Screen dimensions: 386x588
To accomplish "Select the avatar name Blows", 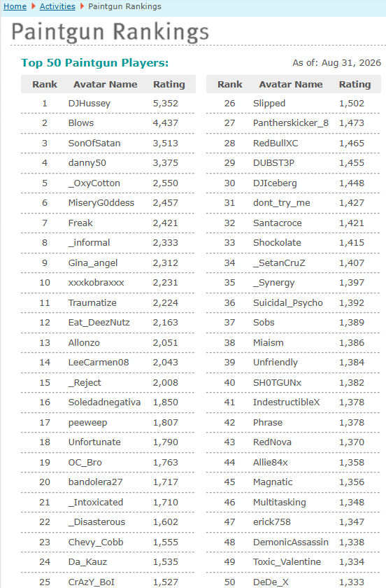I will 81,123.
